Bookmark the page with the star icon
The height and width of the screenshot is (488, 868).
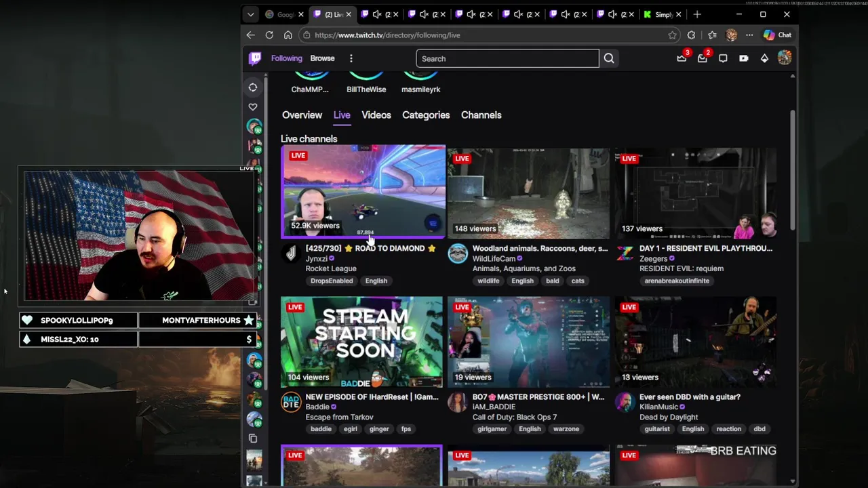click(672, 35)
